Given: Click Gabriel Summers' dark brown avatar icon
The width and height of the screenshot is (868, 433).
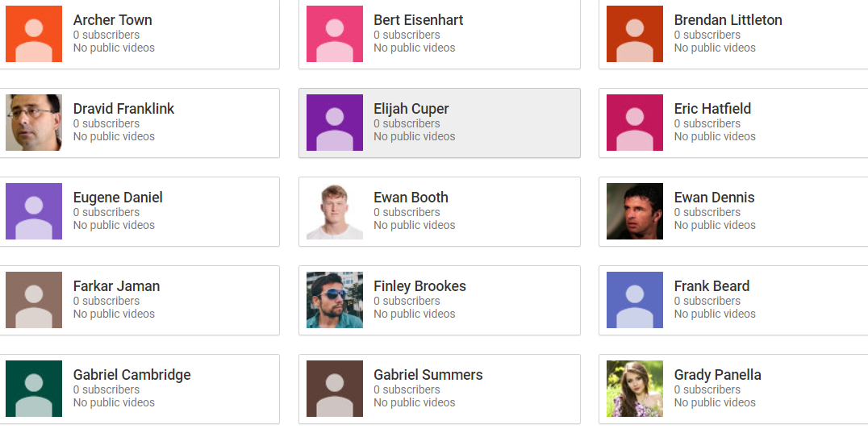Looking at the screenshot, I should (x=335, y=389).
